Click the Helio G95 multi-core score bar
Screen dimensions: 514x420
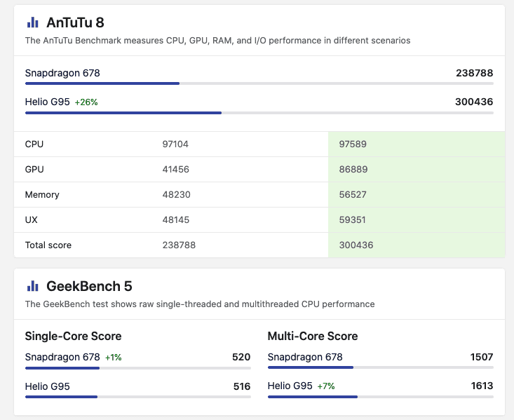click(380, 396)
